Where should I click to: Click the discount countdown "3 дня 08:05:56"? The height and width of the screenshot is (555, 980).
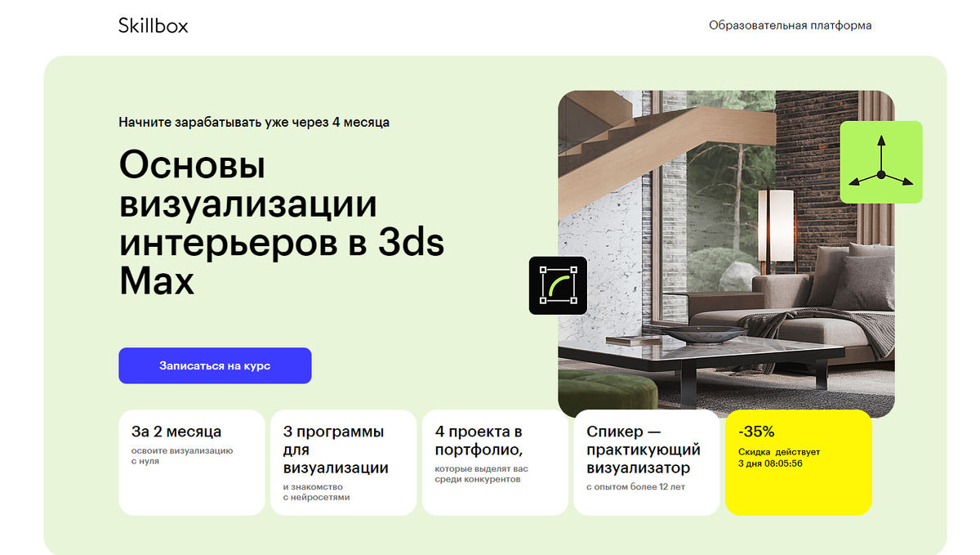[x=770, y=463]
